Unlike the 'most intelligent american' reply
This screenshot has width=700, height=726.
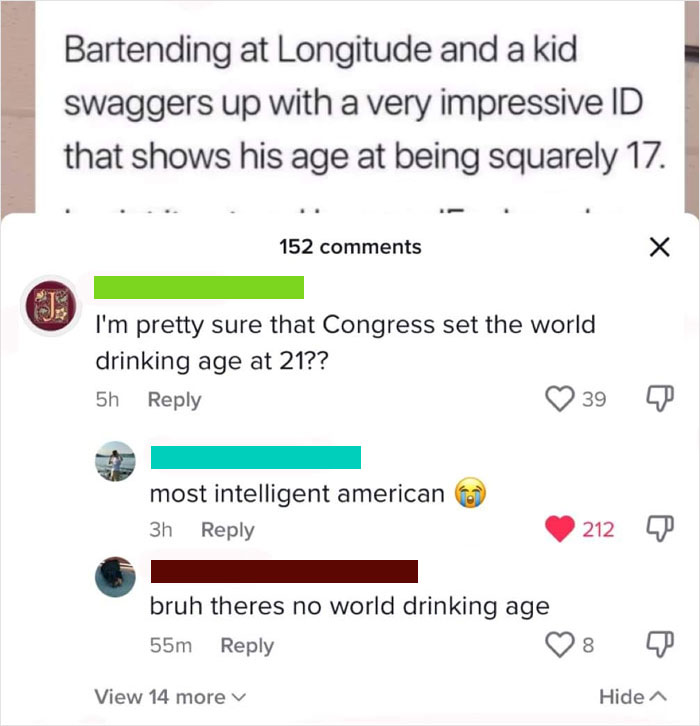click(x=560, y=529)
